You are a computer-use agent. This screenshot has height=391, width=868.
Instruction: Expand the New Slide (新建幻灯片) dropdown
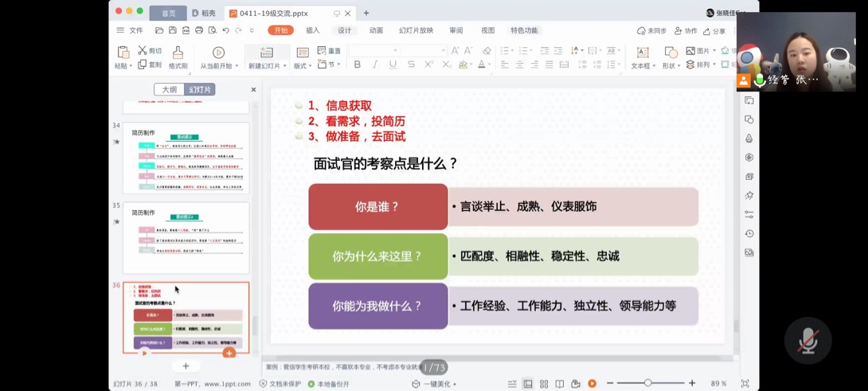click(x=283, y=66)
